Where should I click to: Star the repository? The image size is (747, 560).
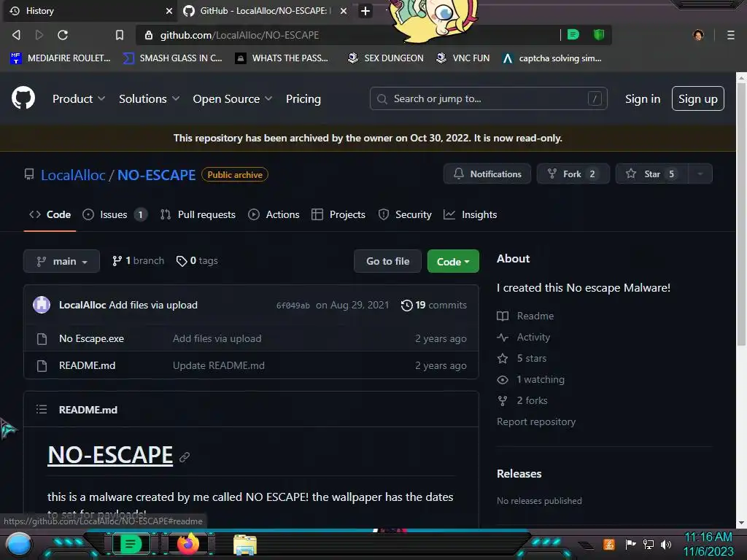click(x=651, y=174)
